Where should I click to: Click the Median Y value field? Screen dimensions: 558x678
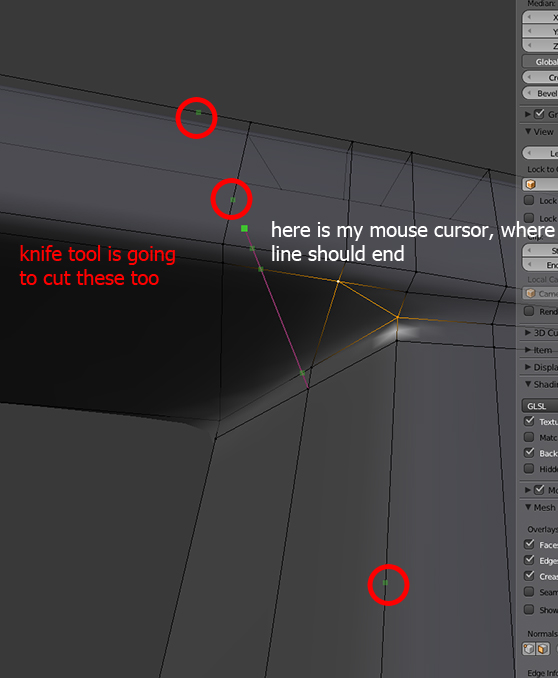click(540, 31)
